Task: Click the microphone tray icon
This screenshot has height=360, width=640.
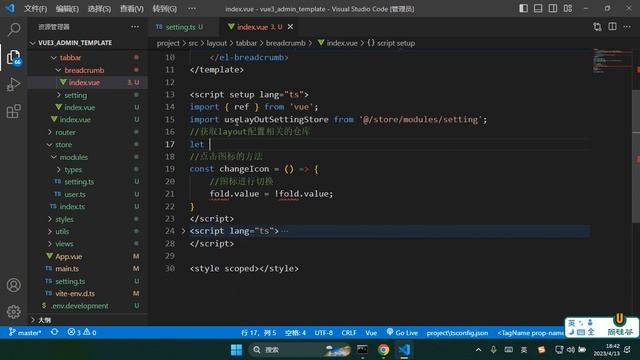Action: click(493, 350)
